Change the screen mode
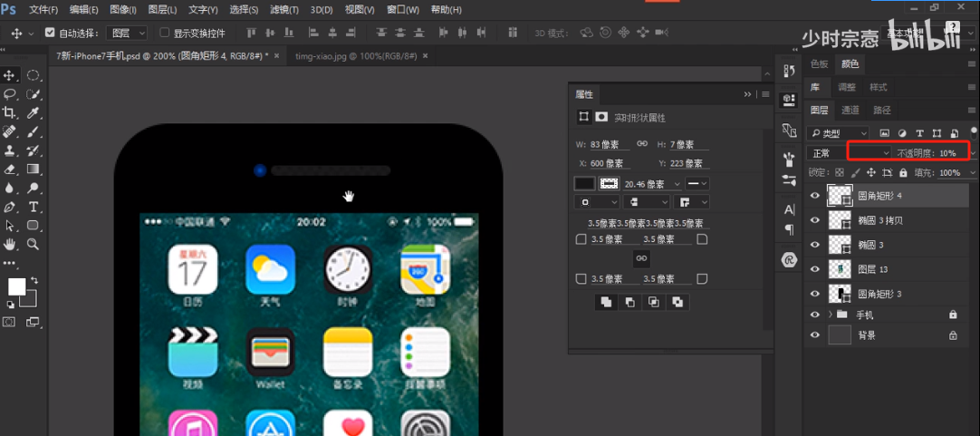The width and height of the screenshot is (980, 436). click(x=33, y=322)
